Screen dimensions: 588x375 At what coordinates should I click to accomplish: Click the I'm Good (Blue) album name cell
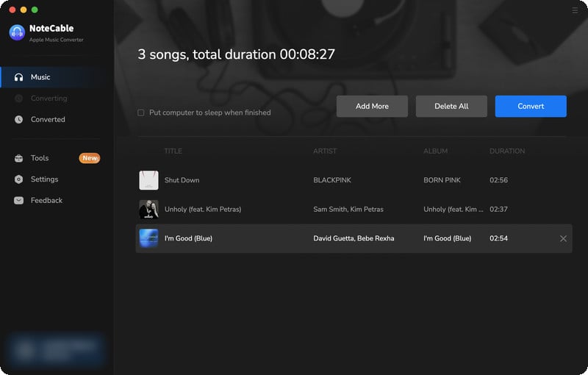point(448,238)
